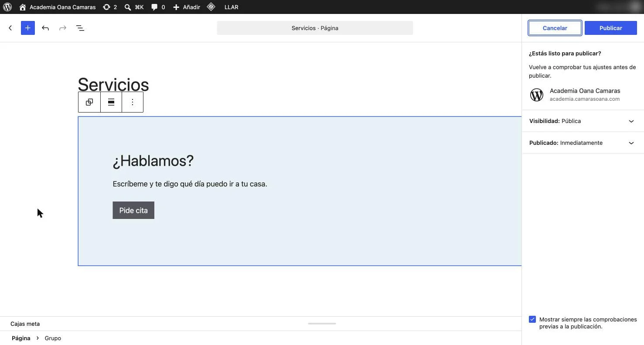Expand the Publicado: Inmediatamente setting
Image resolution: width=644 pixels, height=345 pixels.
583,143
